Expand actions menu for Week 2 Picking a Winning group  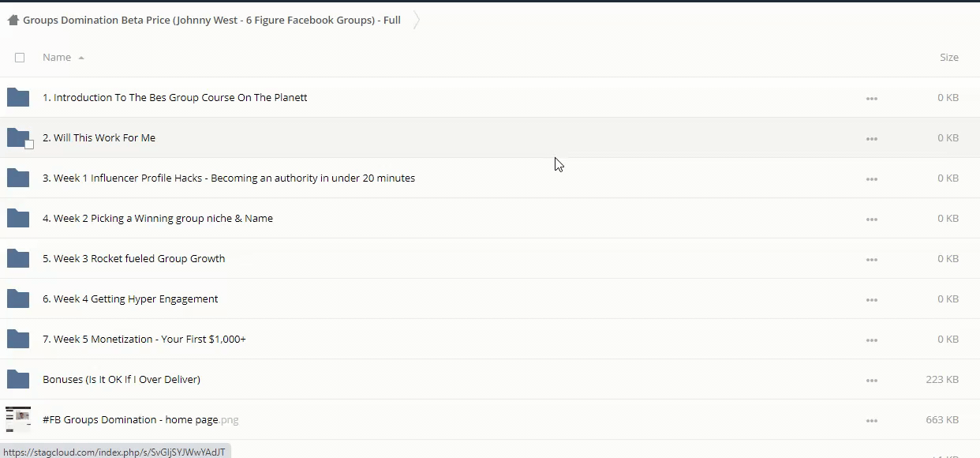pyautogui.click(x=871, y=219)
